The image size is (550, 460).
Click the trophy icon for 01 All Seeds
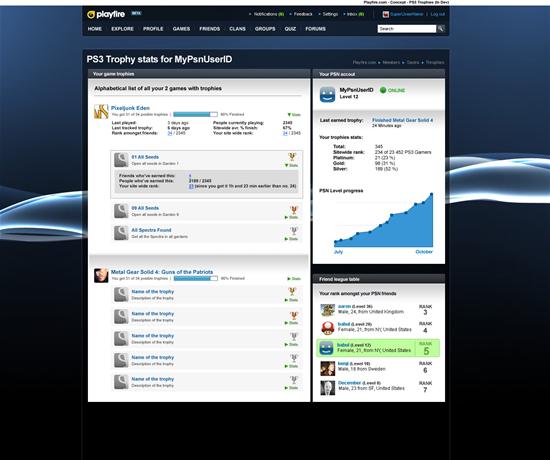coord(292,156)
